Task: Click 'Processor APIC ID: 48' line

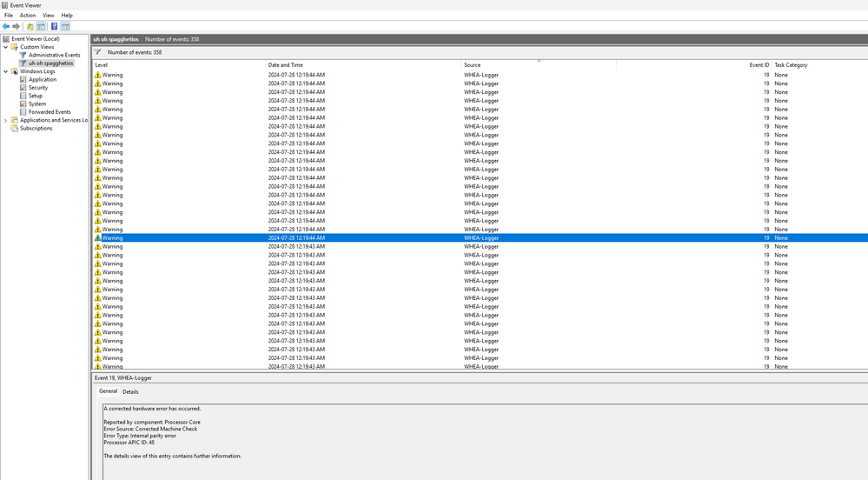Action: pos(129,443)
